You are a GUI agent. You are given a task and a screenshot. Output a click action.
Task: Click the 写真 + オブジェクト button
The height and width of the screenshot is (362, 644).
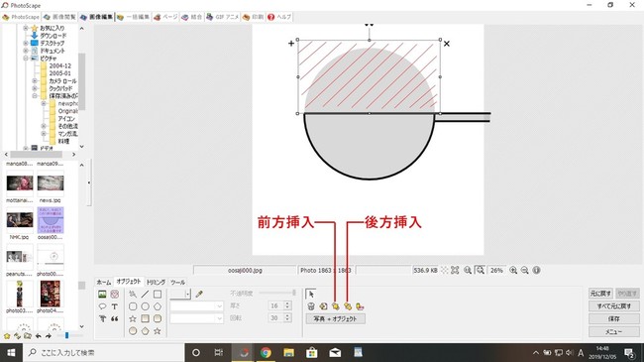coord(335,318)
